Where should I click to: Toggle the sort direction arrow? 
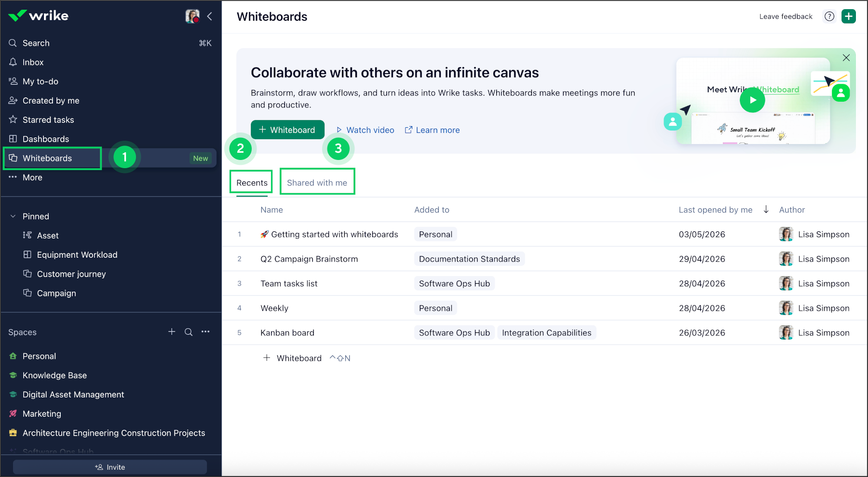766,210
